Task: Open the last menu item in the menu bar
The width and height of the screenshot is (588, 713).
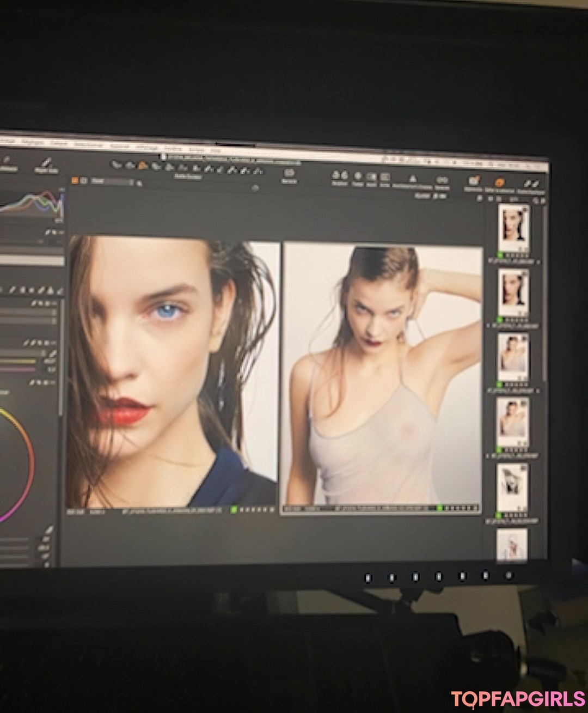Action: 215,150
